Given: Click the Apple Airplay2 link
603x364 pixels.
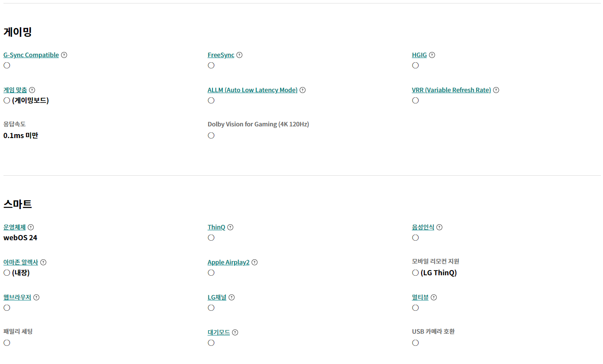Looking at the screenshot, I should pyautogui.click(x=229, y=262).
